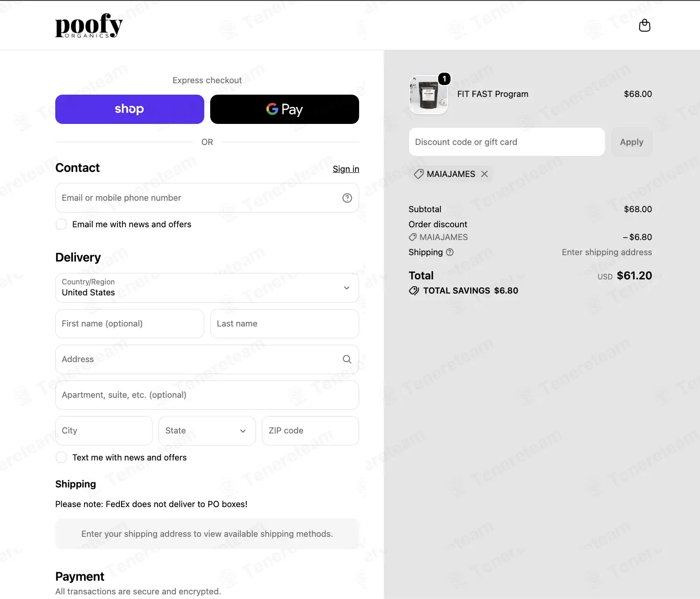Open the shopping bag cart icon
700x599 pixels.
click(x=644, y=25)
